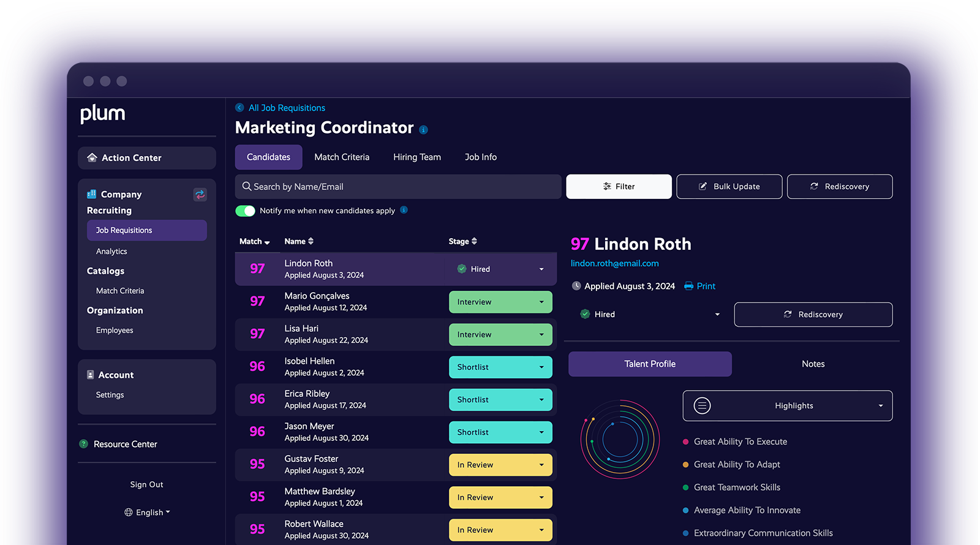Image resolution: width=980 pixels, height=545 pixels.
Task: Click the circular talent profile chart
Action: pyautogui.click(x=620, y=439)
